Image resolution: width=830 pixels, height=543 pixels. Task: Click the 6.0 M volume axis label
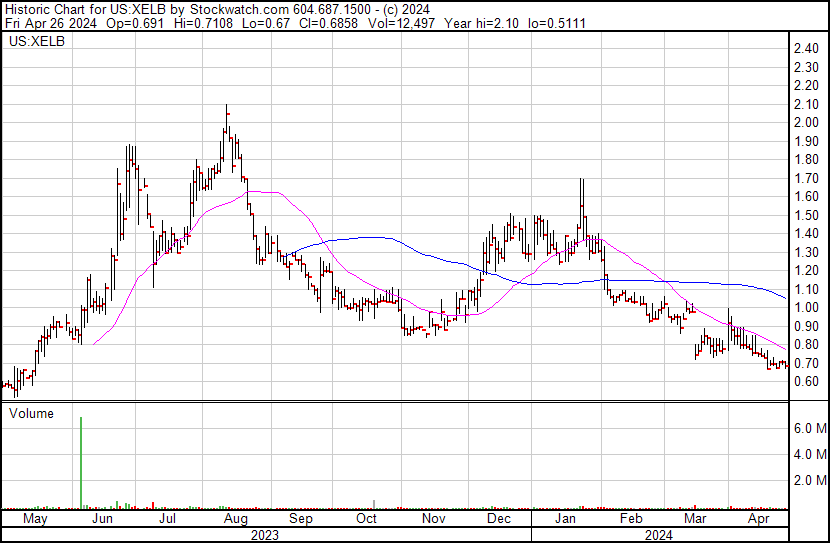pyautogui.click(x=809, y=428)
